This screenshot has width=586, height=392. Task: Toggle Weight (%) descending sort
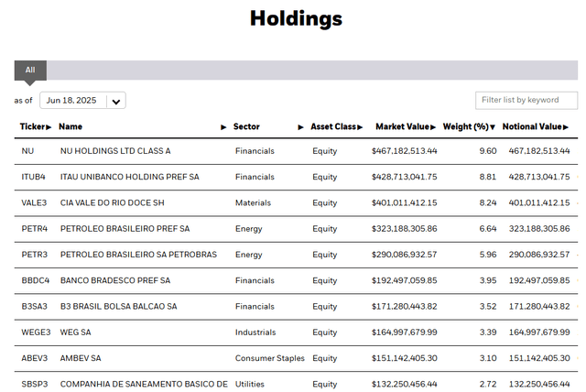tap(469, 126)
